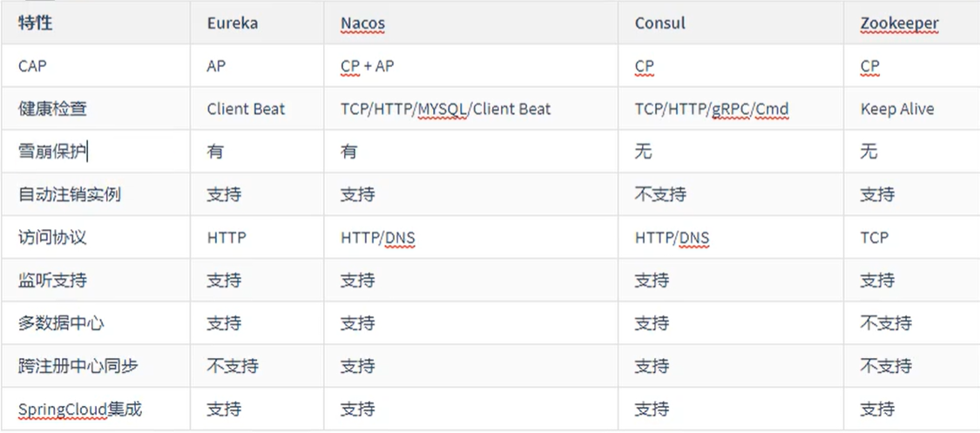Click the "CP + AP" cell under Nacos
The width and height of the screenshot is (980, 433).
click(x=367, y=66)
